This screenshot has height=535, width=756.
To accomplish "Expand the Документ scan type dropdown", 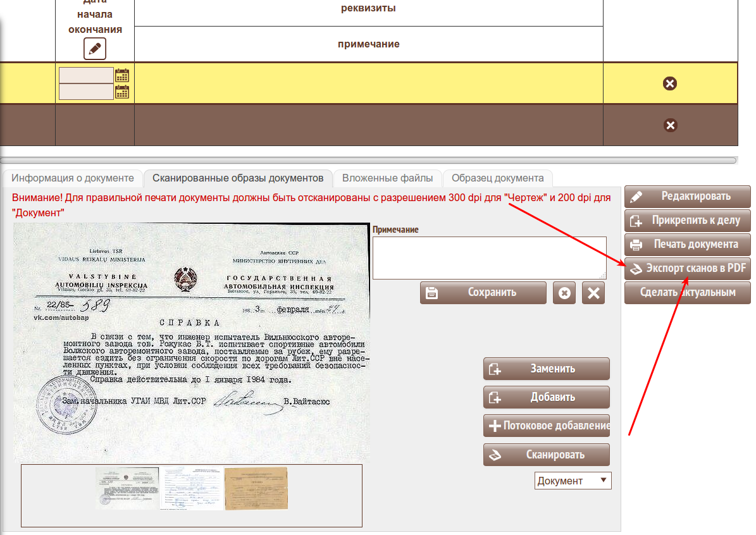I will pyautogui.click(x=573, y=481).
